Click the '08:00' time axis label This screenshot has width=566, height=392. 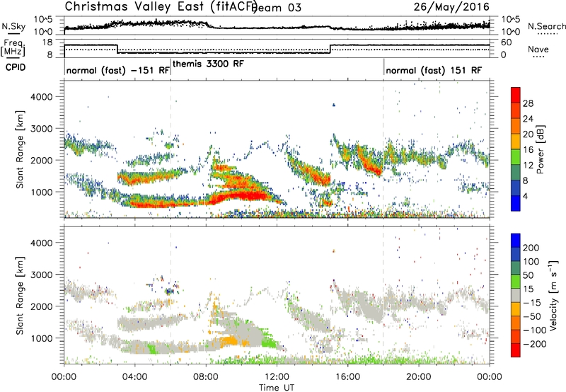(206, 377)
